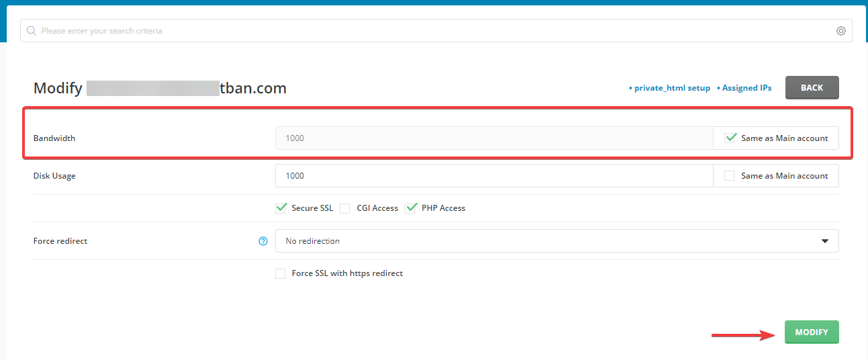Click the Force redirect dropdown arrow
868x360 pixels.
point(824,241)
